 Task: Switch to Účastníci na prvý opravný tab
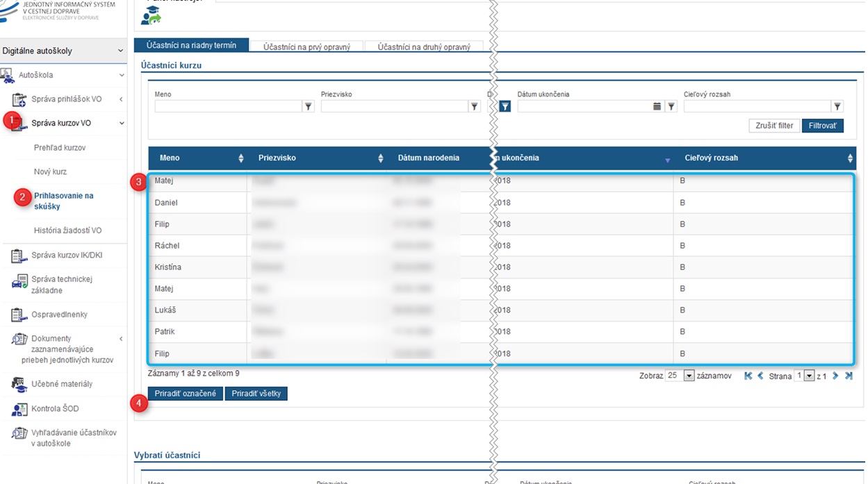(306, 47)
